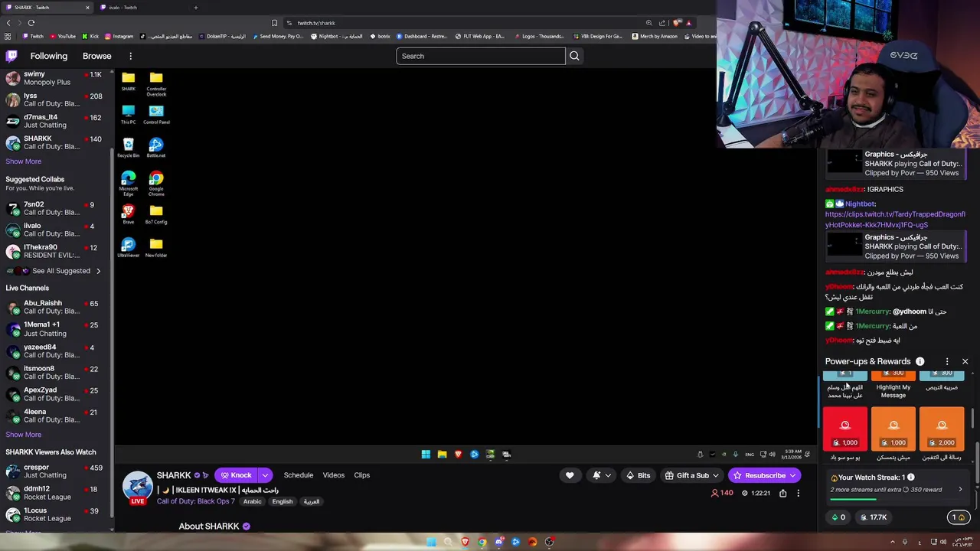
Task: Click the heart follow icon
Action: (x=570, y=475)
